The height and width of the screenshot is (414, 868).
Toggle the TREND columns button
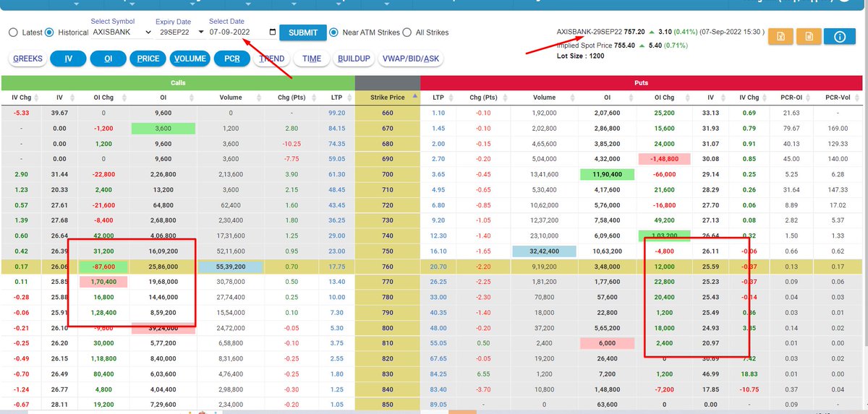[x=272, y=59]
